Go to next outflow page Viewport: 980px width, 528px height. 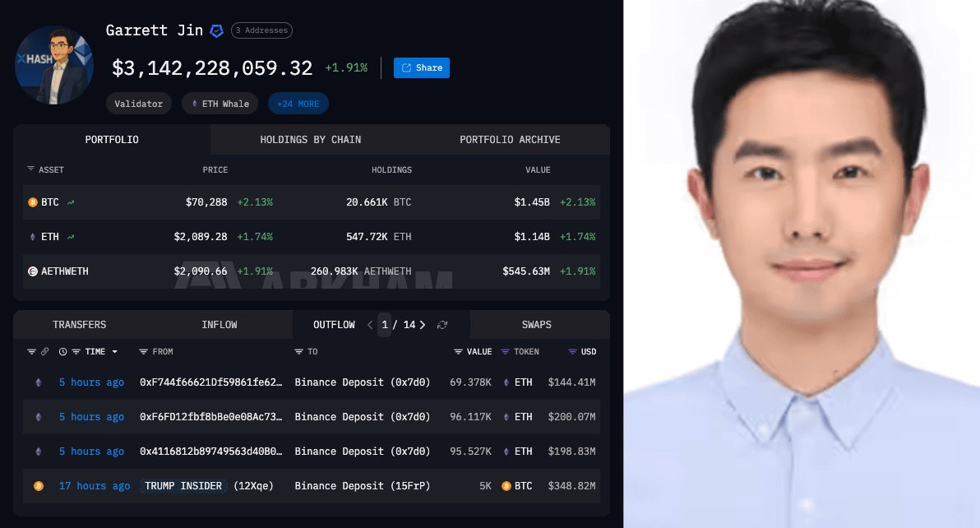[x=423, y=325]
